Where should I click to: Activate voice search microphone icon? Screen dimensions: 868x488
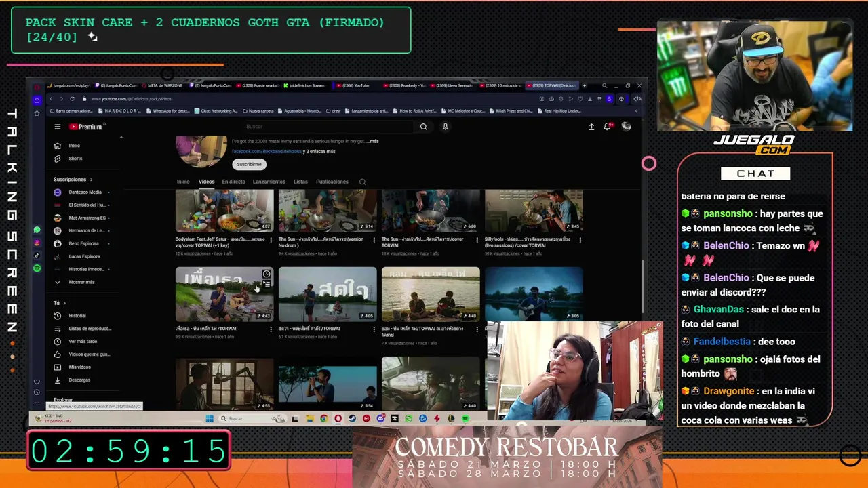pos(445,127)
